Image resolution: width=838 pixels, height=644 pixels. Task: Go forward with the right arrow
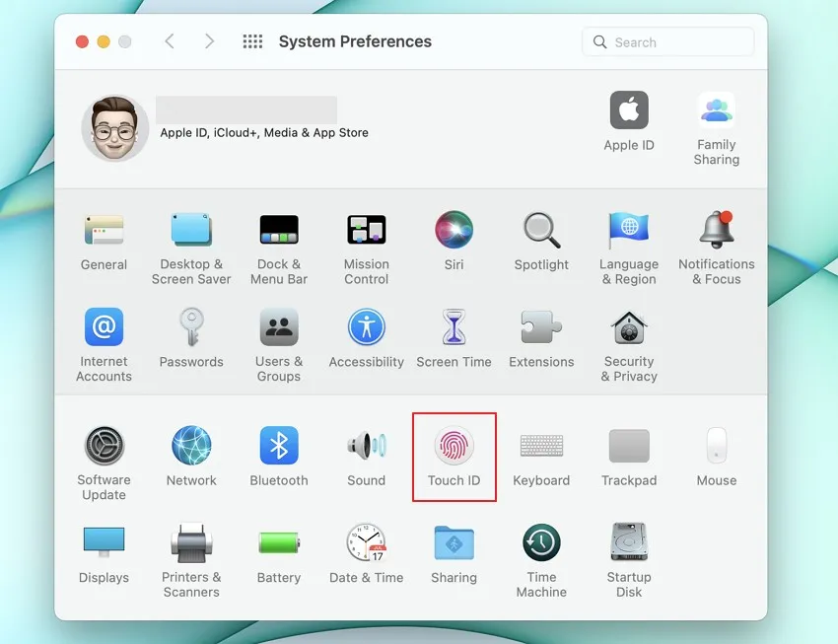coord(209,41)
